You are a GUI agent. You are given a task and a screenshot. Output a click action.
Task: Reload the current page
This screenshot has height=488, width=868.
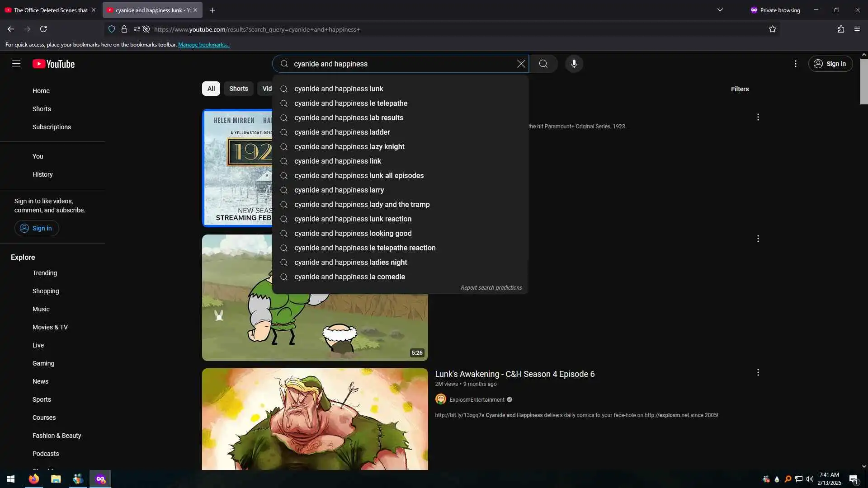tap(43, 29)
